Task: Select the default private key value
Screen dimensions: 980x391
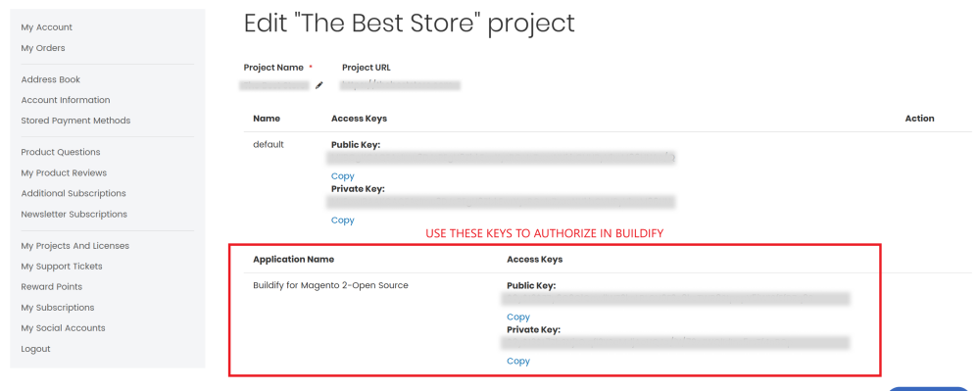Action: tap(501, 202)
